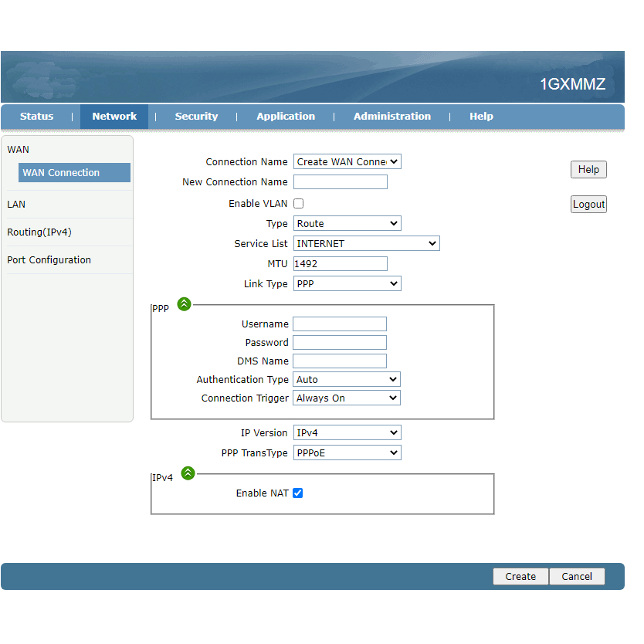Open the Link Type PPP dropdown
This screenshot has width=644, height=644.
(x=347, y=284)
